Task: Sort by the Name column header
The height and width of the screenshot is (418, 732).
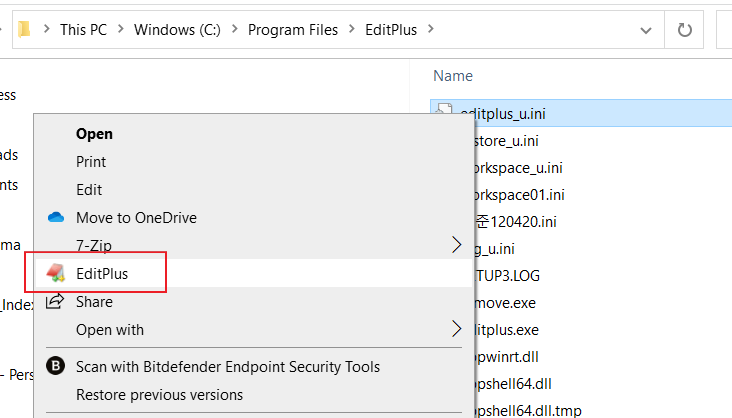Action: click(453, 76)
